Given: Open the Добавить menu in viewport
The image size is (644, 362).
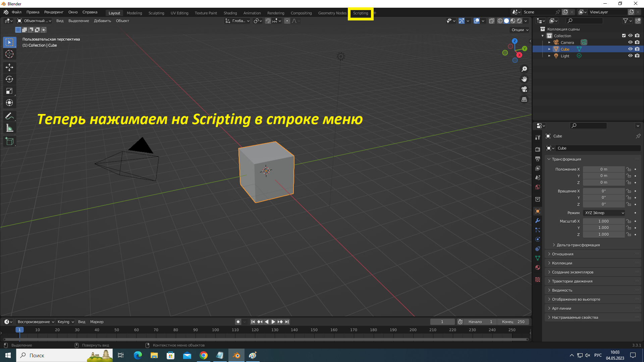Looking at the screenshot, I should [102, 21].
